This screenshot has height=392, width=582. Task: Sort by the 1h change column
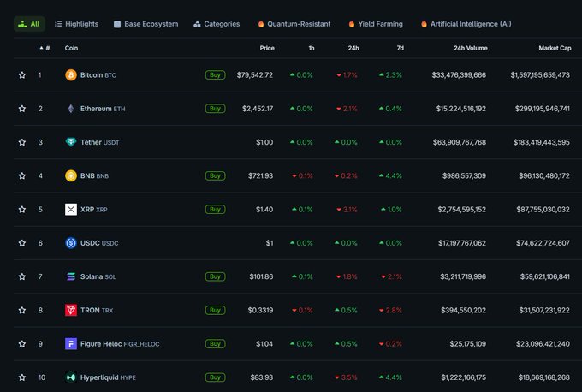pos(312,48)
